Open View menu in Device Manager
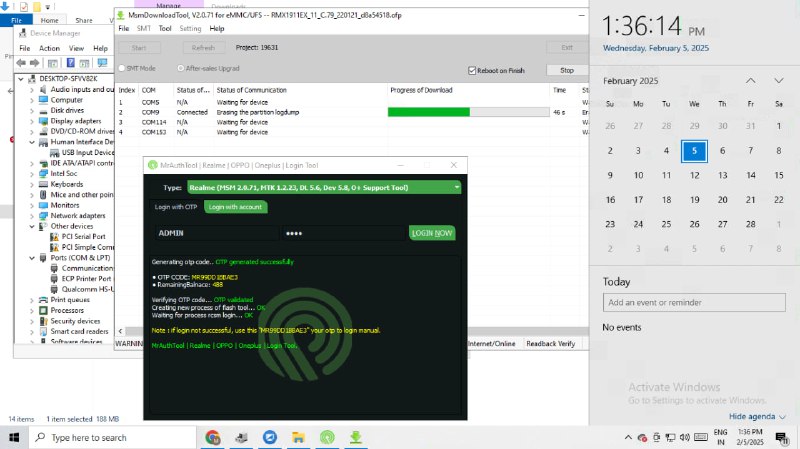 click(77, 48)
